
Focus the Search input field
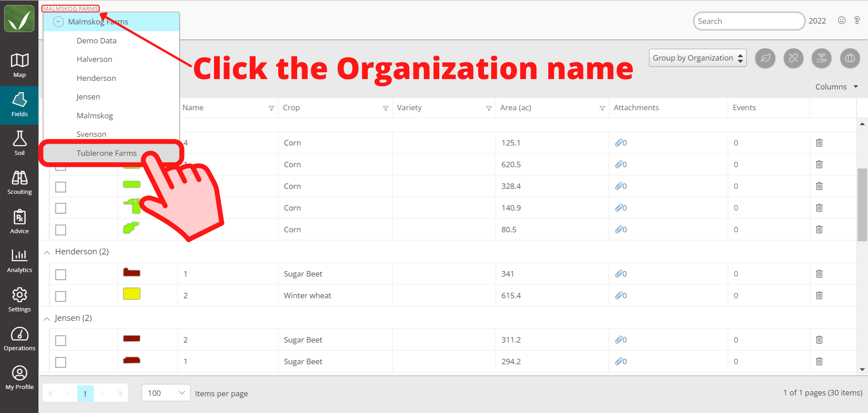[x=749, y=21]
